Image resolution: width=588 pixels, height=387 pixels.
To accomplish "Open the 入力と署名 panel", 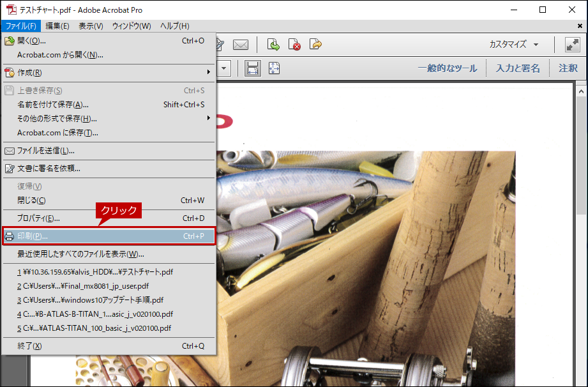I will pos(518,68).
